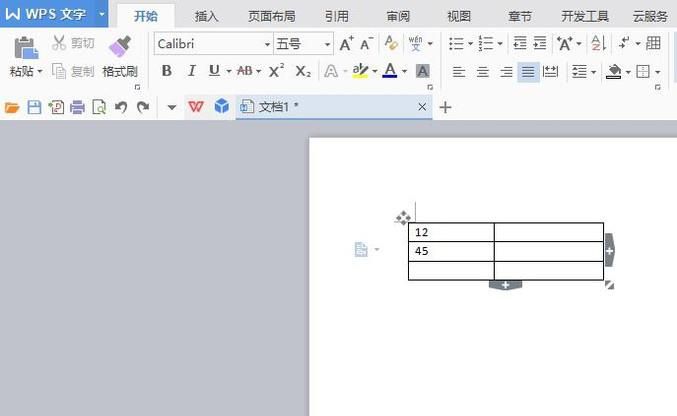
Task: Switch to the 插入 (Insert) tab
Action: pyautogui.click(x=206, y=16)
